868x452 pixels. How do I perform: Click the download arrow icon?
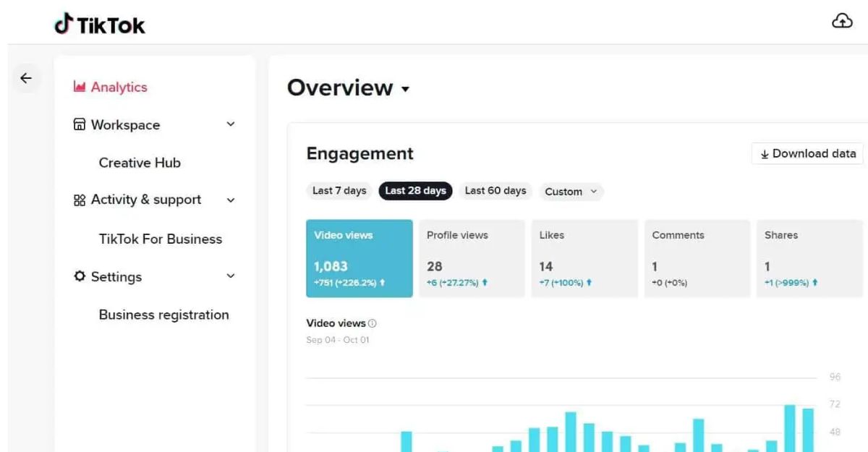point(765,154)
